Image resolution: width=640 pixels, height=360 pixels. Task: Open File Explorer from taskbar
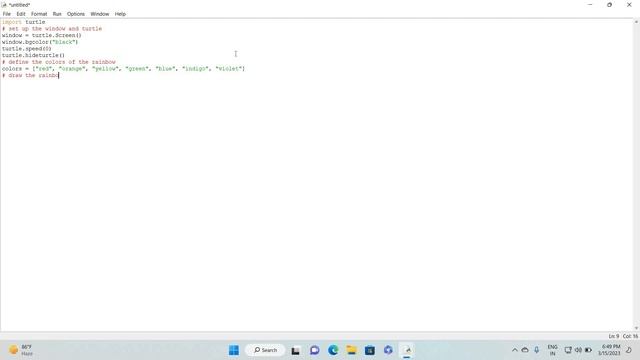tap(351, 350)
